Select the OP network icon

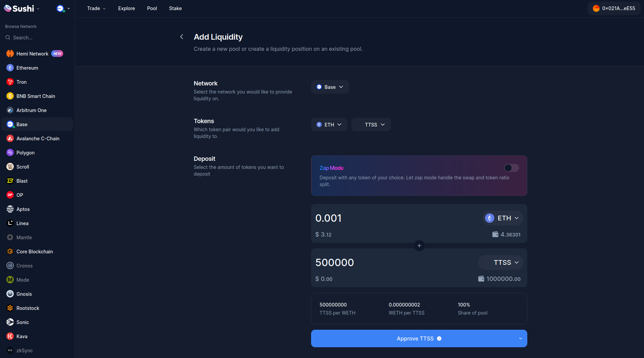(x=10, y=195)
